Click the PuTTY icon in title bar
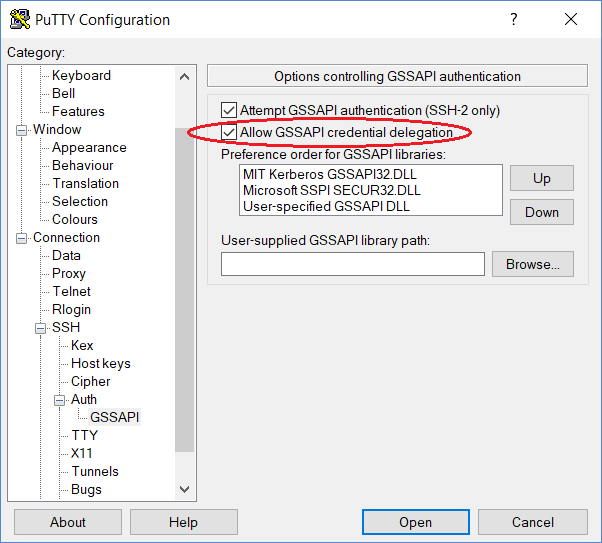This screenshot has width=602, height=543. 20,19
